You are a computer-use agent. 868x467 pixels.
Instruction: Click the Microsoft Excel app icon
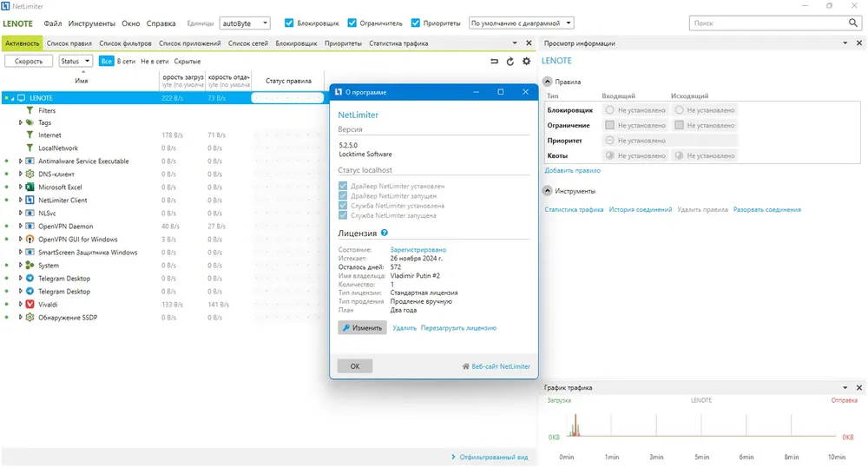(x=30, y=187)
